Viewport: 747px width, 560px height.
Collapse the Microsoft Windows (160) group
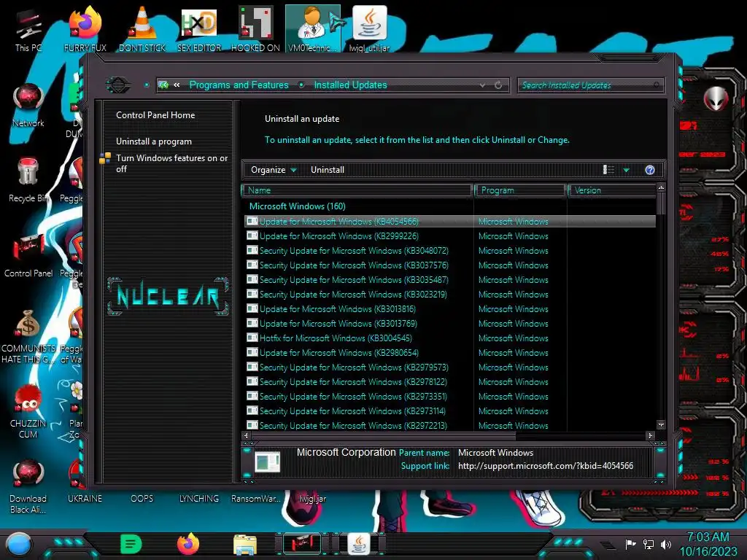(x=298, y=206)
